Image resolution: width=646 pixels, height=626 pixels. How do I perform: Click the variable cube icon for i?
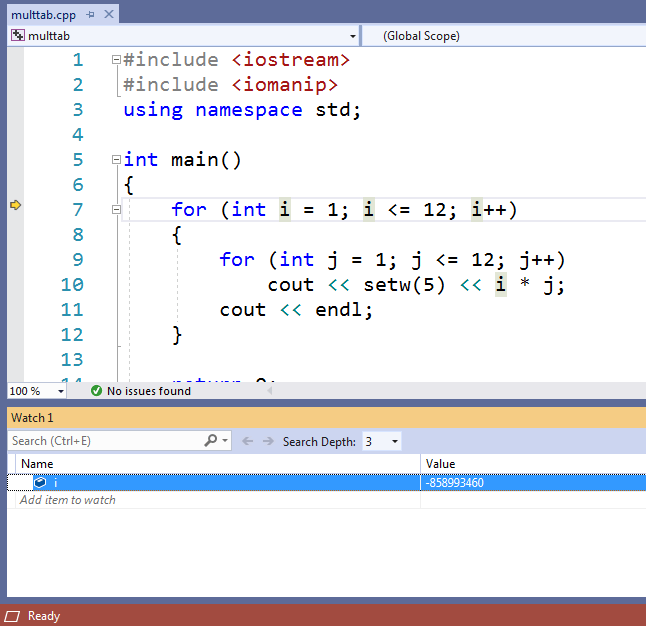coord(40,482)
